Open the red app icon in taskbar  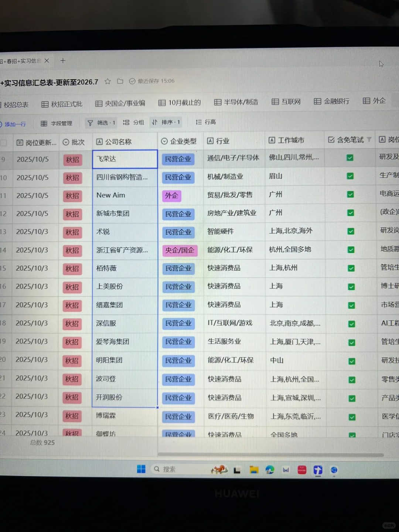tap(302, 470)
